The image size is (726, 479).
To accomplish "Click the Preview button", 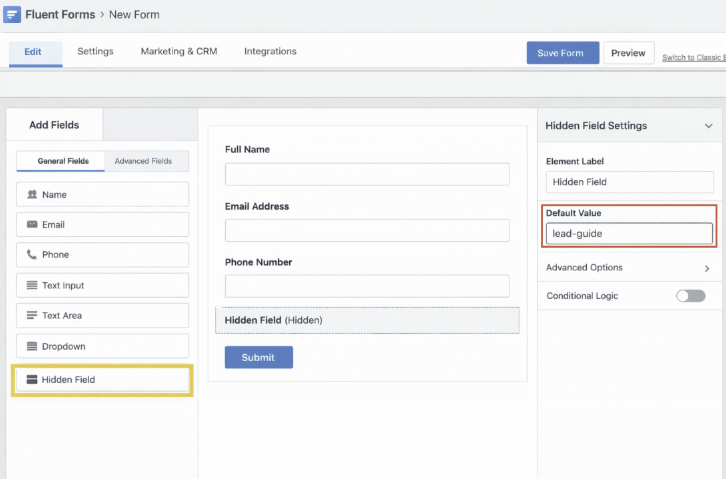I will point(628,53).
